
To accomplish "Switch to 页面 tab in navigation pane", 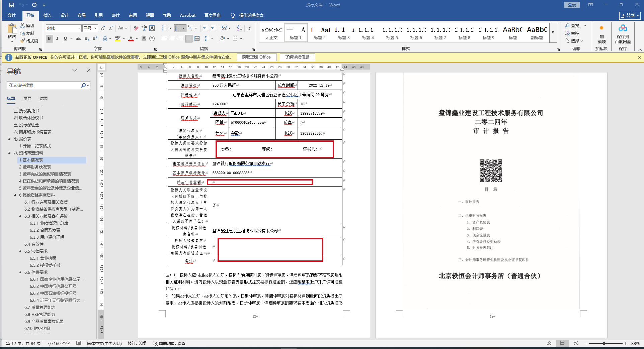I will 27,99.
